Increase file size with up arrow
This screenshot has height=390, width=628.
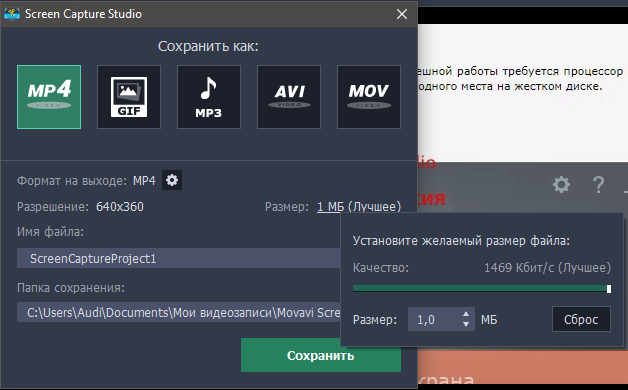(x=466, y=314)
